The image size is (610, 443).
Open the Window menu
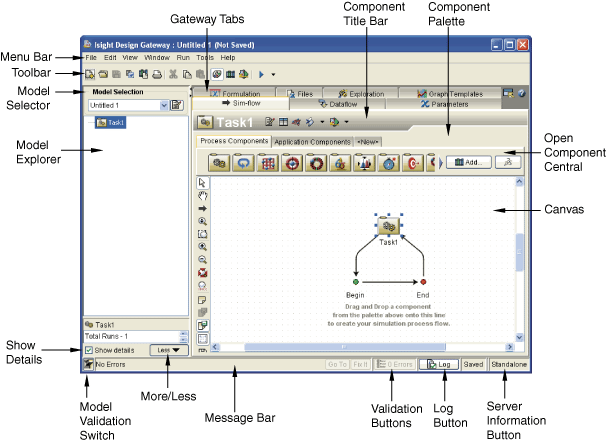157,58
